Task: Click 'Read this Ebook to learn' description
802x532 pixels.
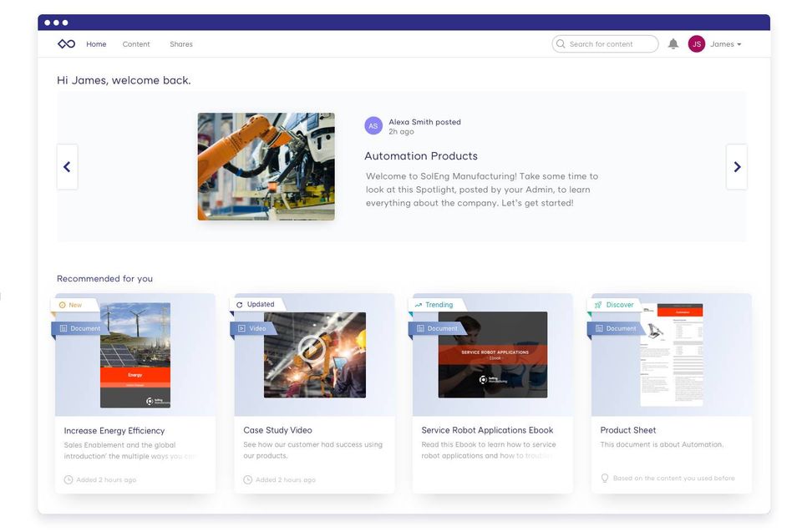Action: point(489,450)
